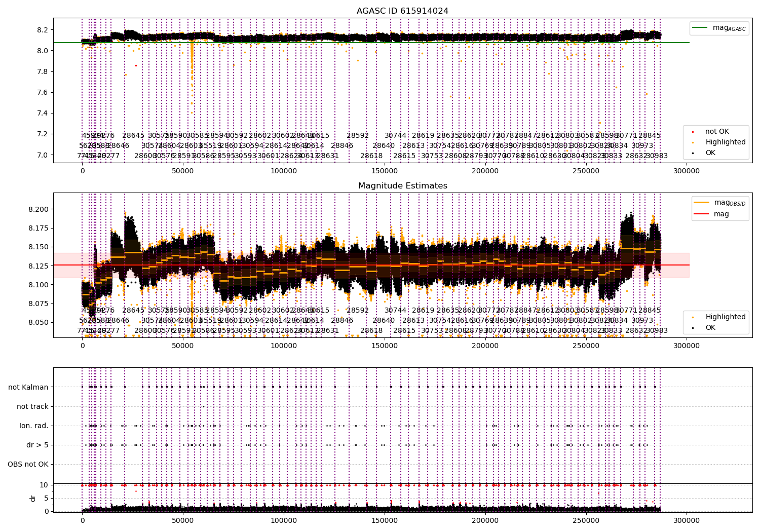This screenshot has width=760, height=532.
Task: Click y-axis tick "8.200" in middle plot
Action: pos(39,209)
